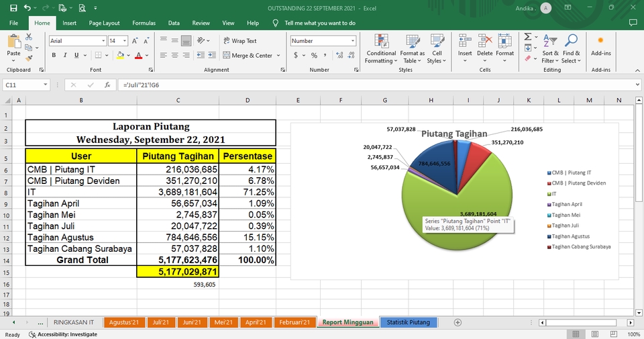Open Format as Table gallery

coord(413,49)
